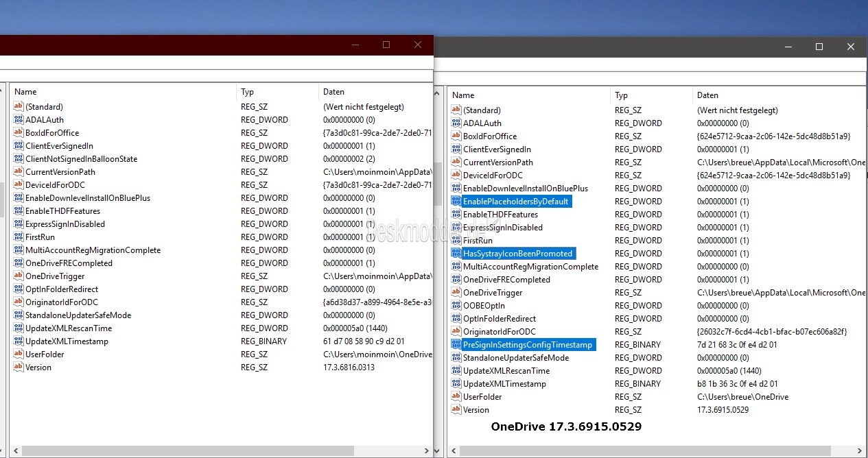Select EnableTHDFFeatures in the right window
This screenshot has width=868, height=458.
[x=501, y=214]
